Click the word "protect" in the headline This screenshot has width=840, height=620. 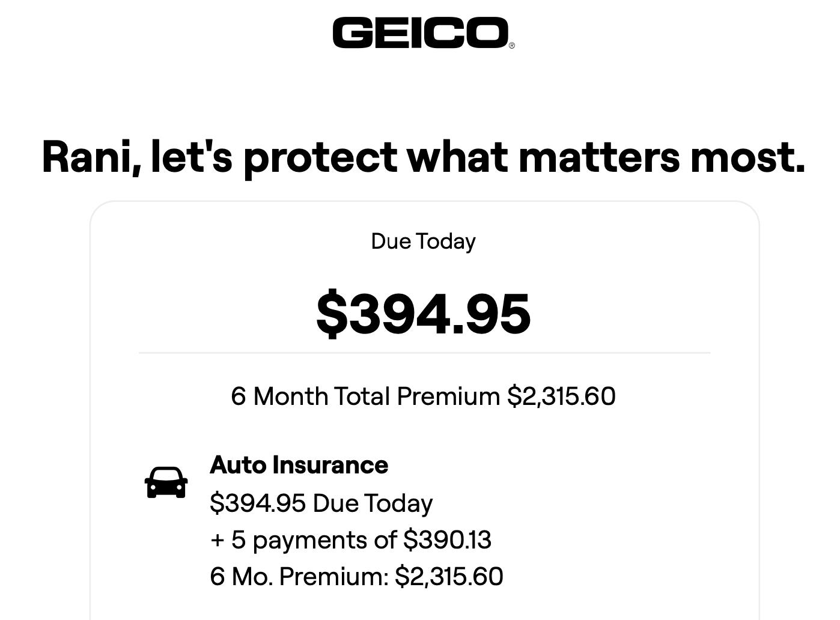(320, 157)
